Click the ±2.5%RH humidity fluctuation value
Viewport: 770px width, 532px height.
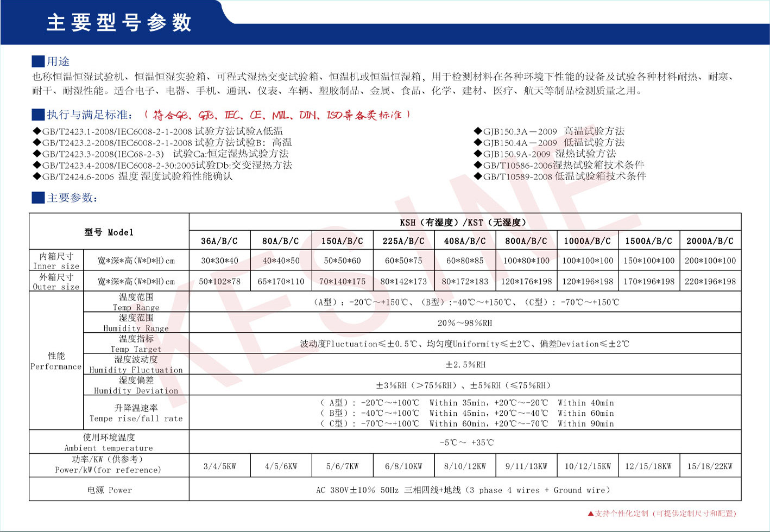click(x=465, y=365)
